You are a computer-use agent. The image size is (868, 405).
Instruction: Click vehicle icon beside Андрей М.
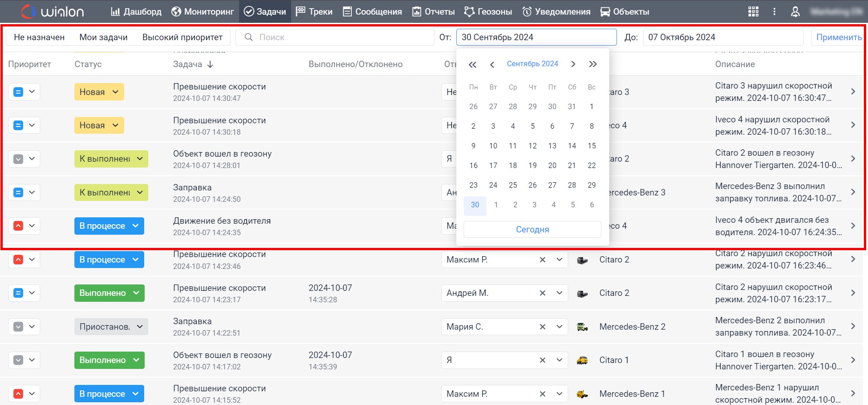click(x=582, y=293)
